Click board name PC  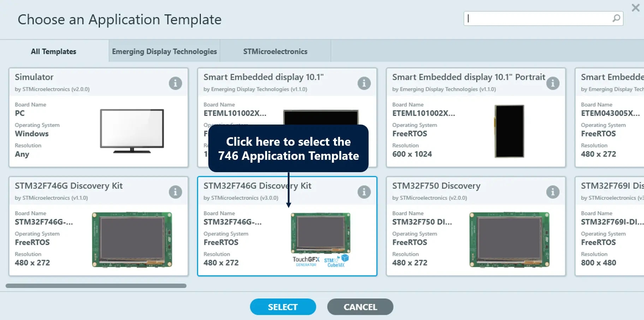coord(20,113)
